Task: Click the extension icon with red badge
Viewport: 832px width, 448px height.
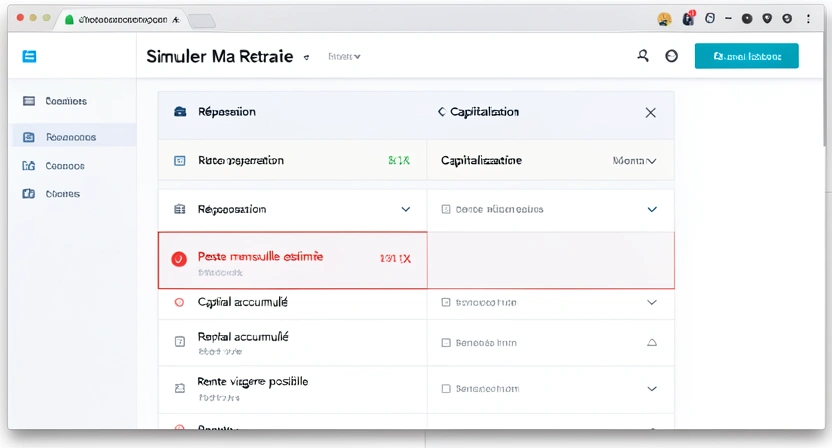Action: point(688,19)
